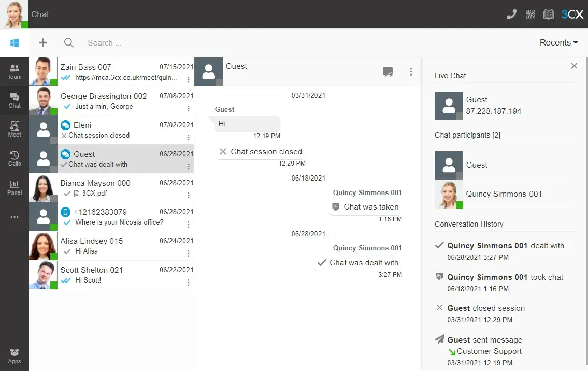Close the Live Chat details panel

pyautogui.click(x=574, y=66)
